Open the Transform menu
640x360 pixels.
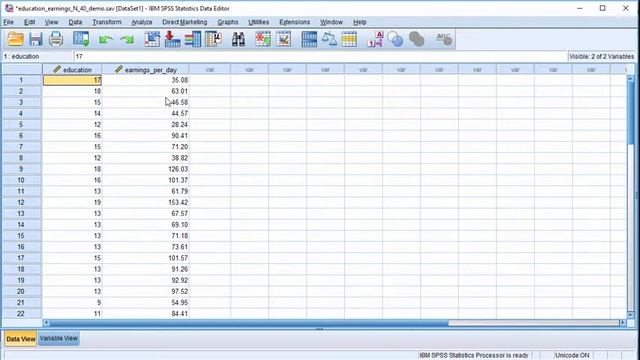107,22
